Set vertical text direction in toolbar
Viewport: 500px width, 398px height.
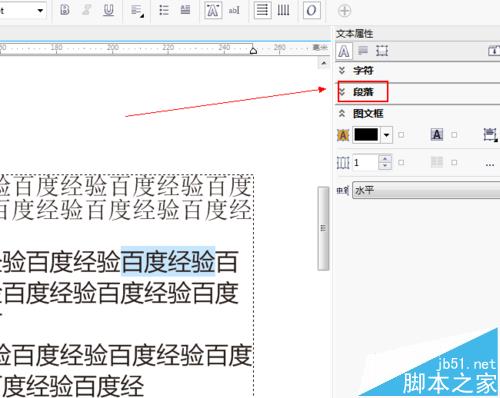click(283, 11)
